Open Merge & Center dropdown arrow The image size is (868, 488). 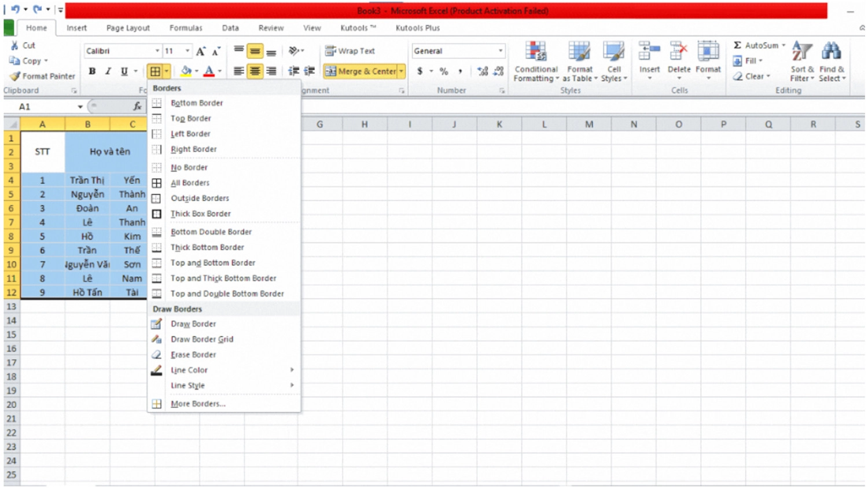click(402, 71)
